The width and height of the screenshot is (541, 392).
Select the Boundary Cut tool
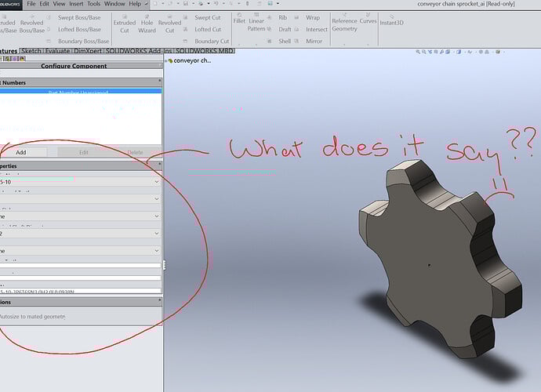pyautogui.click(x=207, y=41)
